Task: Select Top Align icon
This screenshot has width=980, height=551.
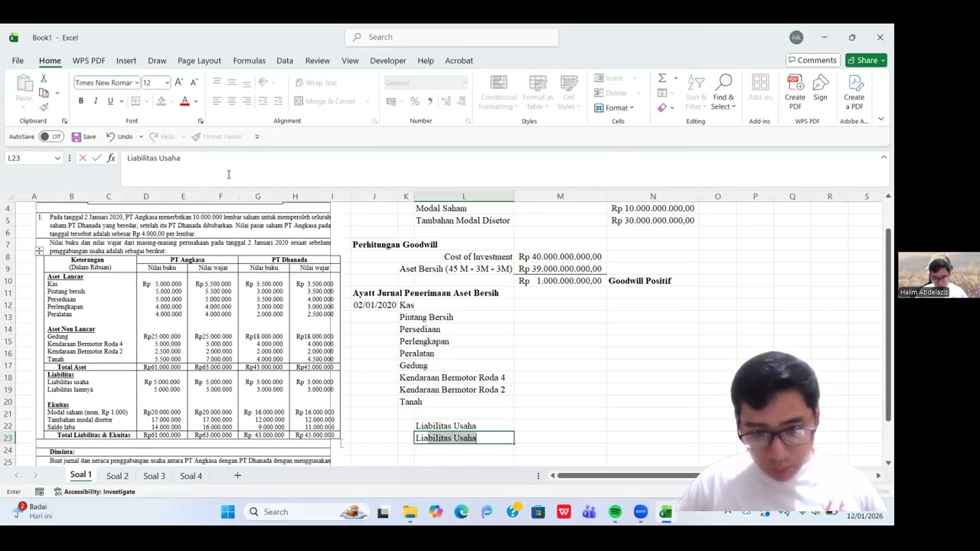Action: (217, 82)
